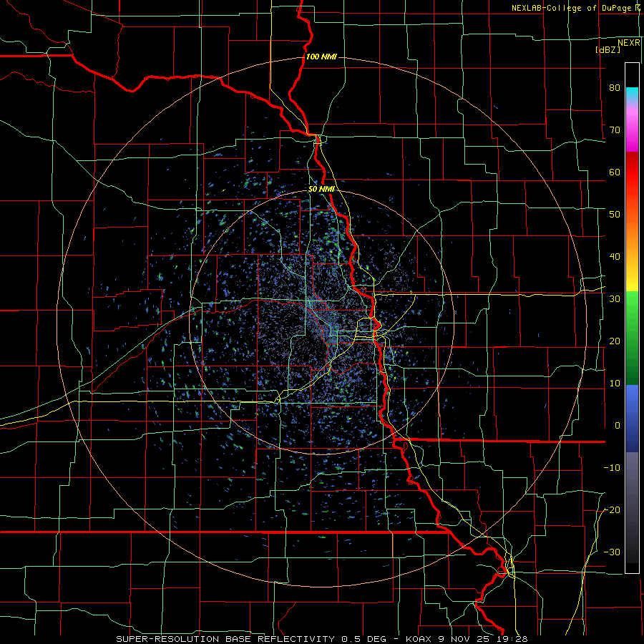Click the [dBZ] units label
Viewport: 644px width, 644px height.
pyautogui.click(x=608, y=49)
